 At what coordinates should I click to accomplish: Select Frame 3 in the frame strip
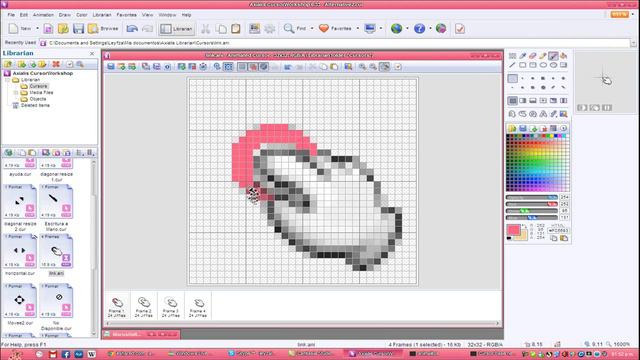coord(171,307)
